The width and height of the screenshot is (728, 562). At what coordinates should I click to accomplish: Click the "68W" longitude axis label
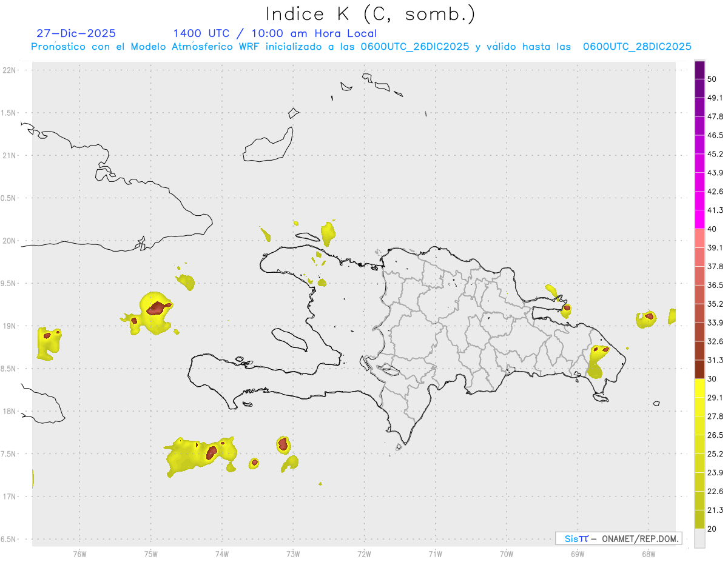[648, 554]
